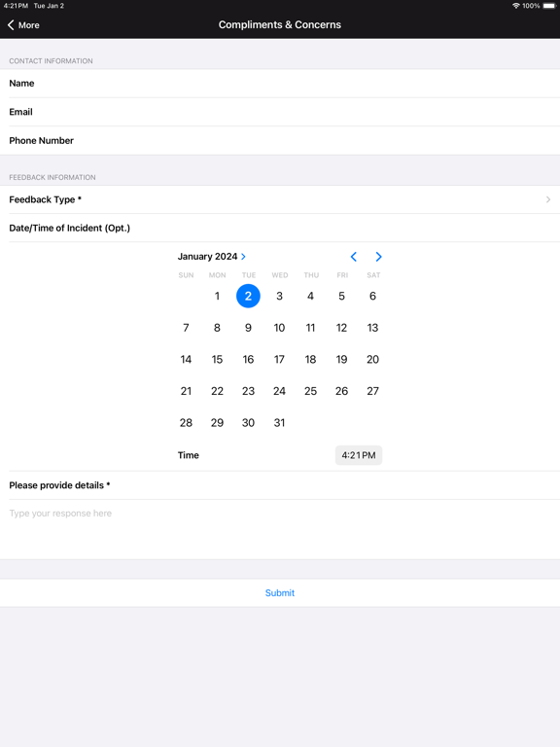Select January 3 in calendar

pos(280,296)
